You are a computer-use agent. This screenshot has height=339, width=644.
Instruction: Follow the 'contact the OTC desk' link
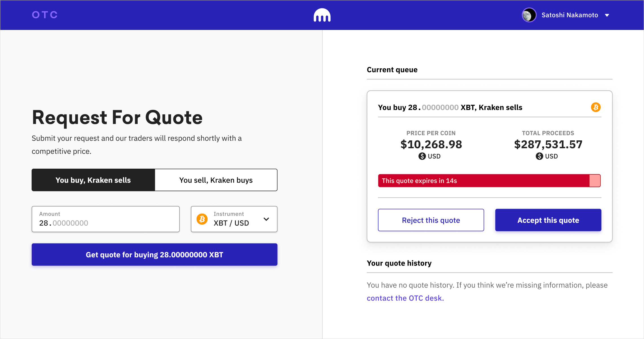coord(405,298)
